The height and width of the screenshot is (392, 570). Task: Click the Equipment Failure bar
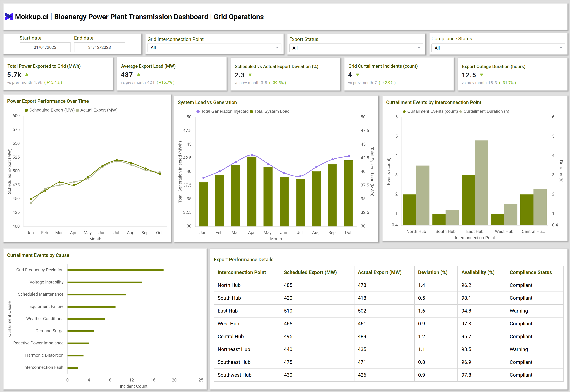91,307
